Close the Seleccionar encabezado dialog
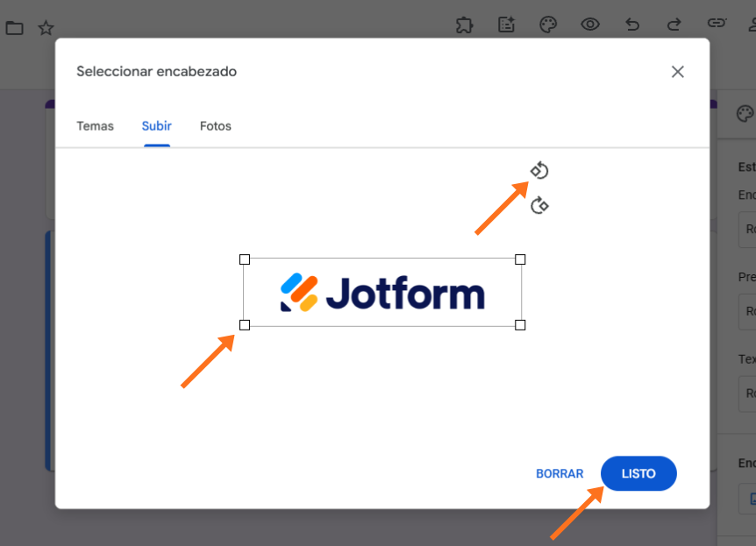This screenshot has height=546, width=756. [x=677, y=71]
